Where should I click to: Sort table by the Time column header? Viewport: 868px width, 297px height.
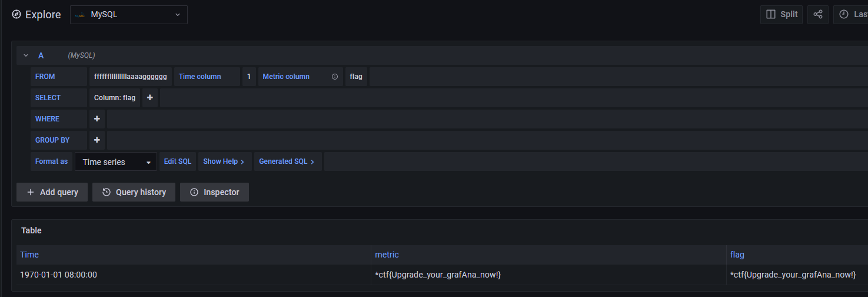[29, 255]
